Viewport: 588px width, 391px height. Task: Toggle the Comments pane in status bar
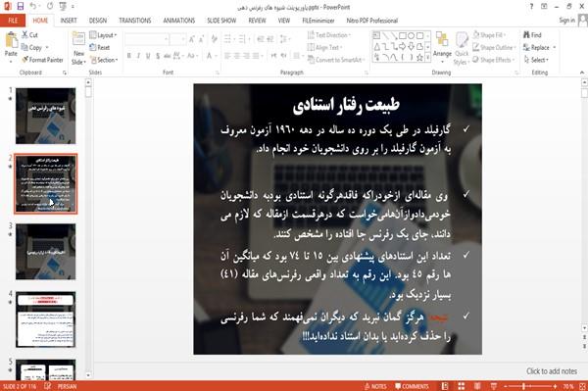point(412,386)
